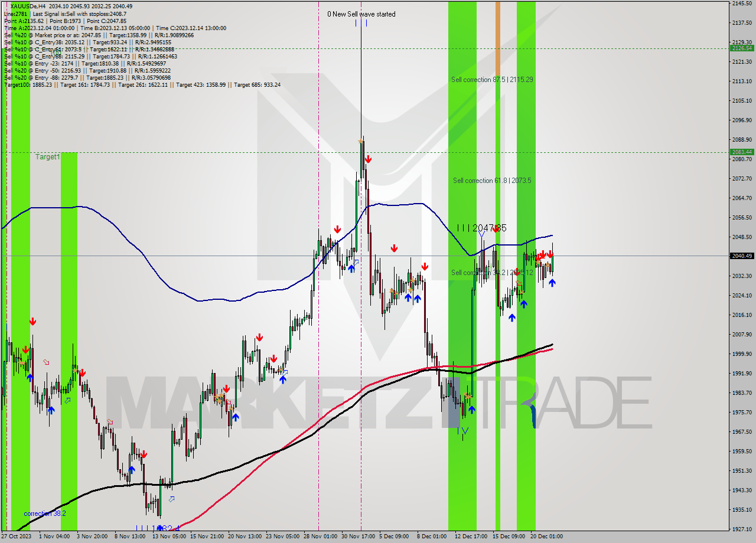The image size is (756, 543).
Task: Click the '15 Dec 09:00' time label
Action: 509,537
